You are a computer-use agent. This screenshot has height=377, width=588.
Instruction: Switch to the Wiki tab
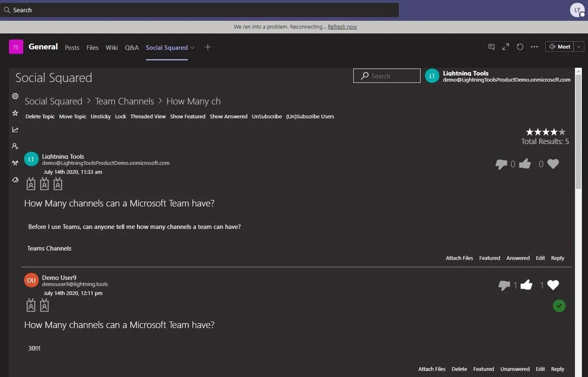111,47
